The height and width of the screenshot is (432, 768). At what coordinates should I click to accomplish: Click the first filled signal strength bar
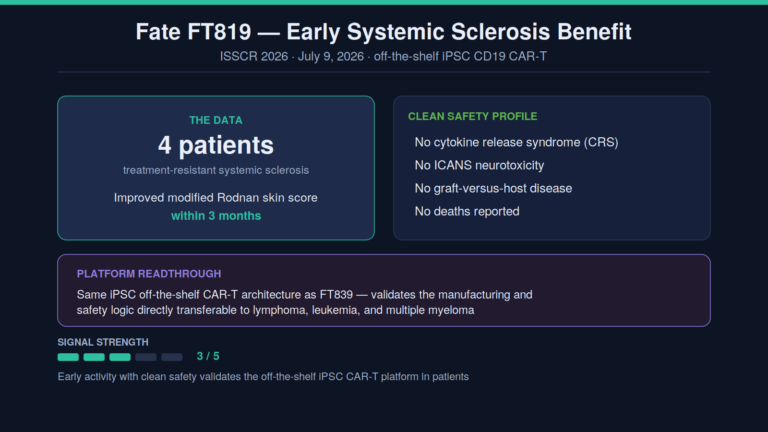68,357
